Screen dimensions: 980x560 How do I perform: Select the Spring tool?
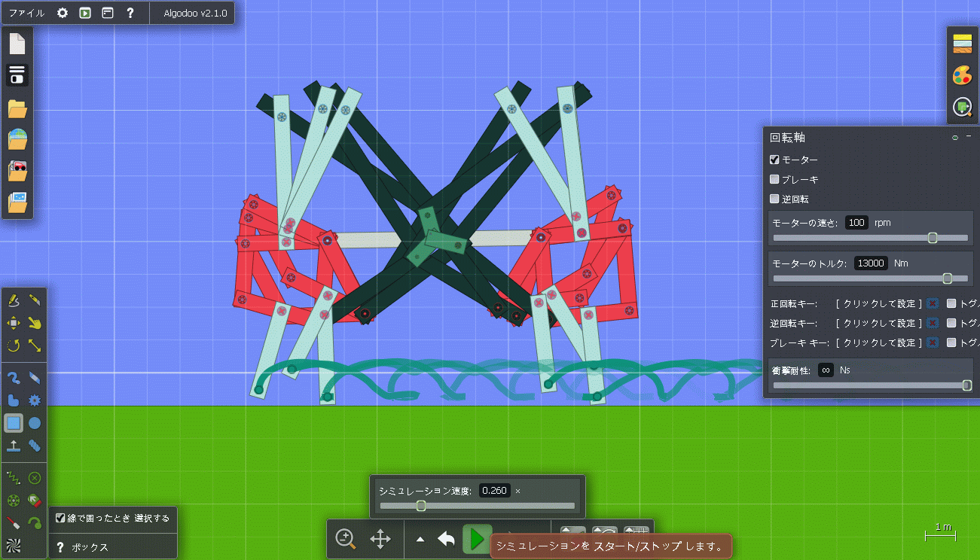(14, 477)
